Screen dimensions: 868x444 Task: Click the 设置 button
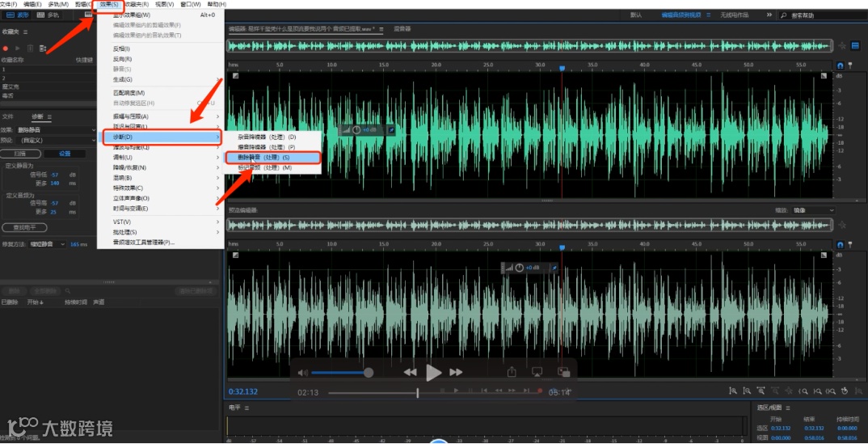coord(65,154)
